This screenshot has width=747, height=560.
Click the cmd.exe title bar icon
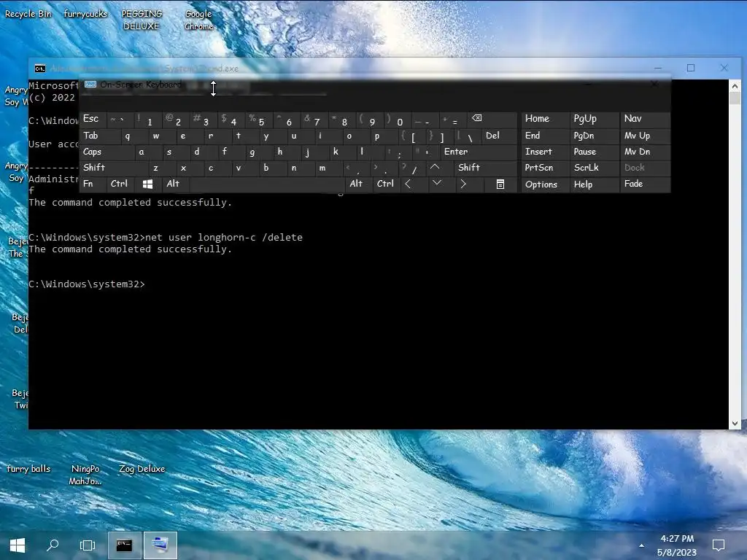pyautogui.click(x=40, y=69)
